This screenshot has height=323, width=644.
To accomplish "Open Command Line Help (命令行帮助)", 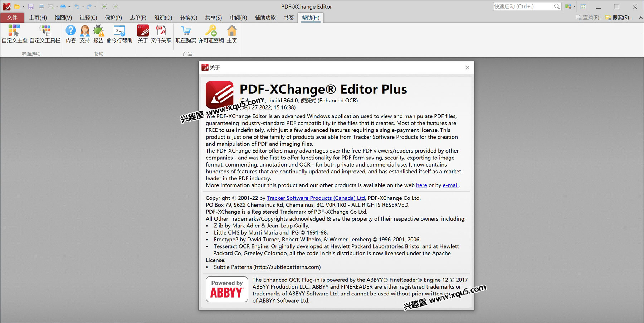I will pyautogui.click(x=119, y=34).
